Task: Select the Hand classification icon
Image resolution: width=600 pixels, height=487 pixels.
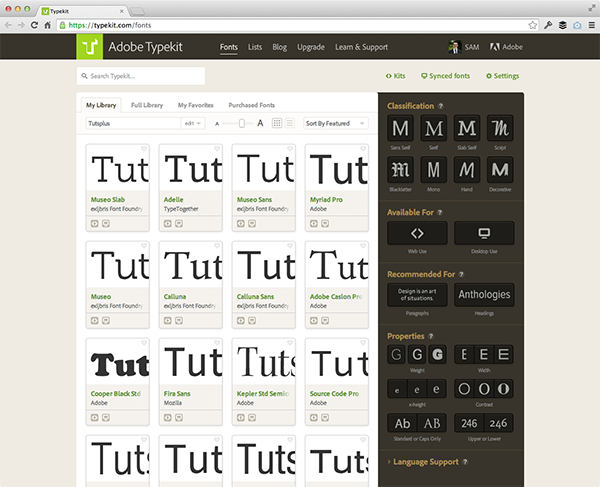Action: [x=467, y=169]
